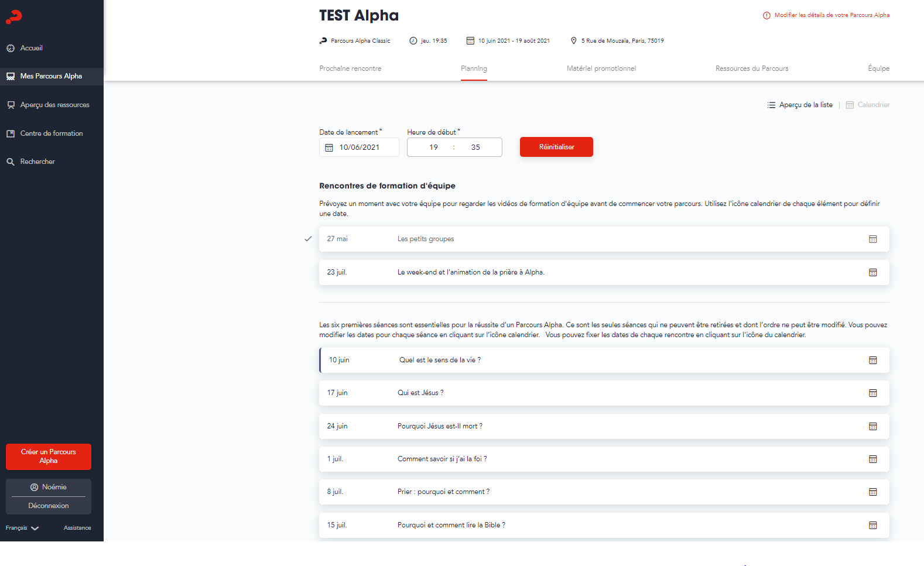Click the info icon beside Modifier les détails
924x566 pixels.
point(766,15)
